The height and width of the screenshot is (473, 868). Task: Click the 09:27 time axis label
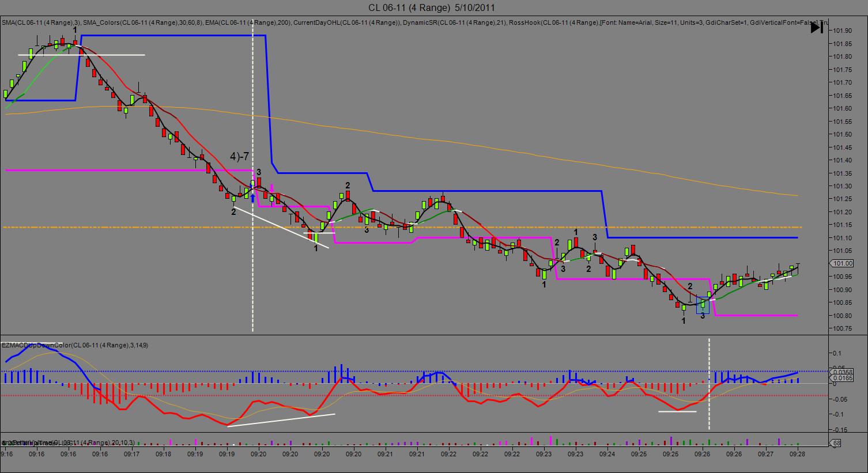point(765,454)
